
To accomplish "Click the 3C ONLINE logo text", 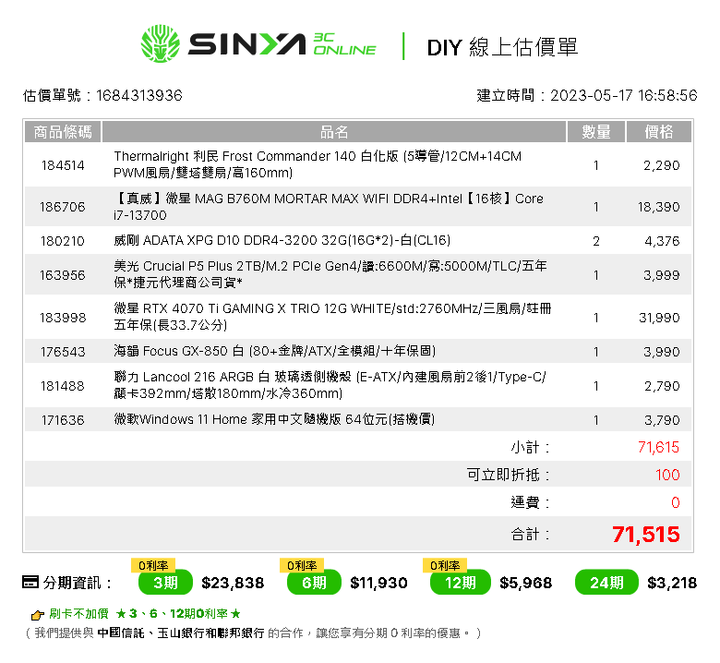I will click(x=344, y=44).
